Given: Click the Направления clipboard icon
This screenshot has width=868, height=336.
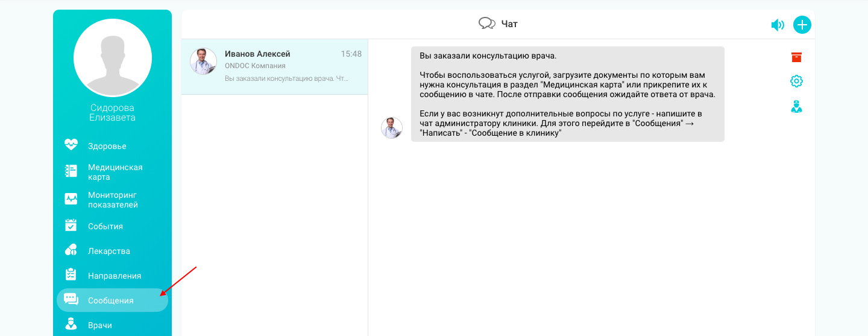Looking at the screenshot, I should [x=71, y=275].
